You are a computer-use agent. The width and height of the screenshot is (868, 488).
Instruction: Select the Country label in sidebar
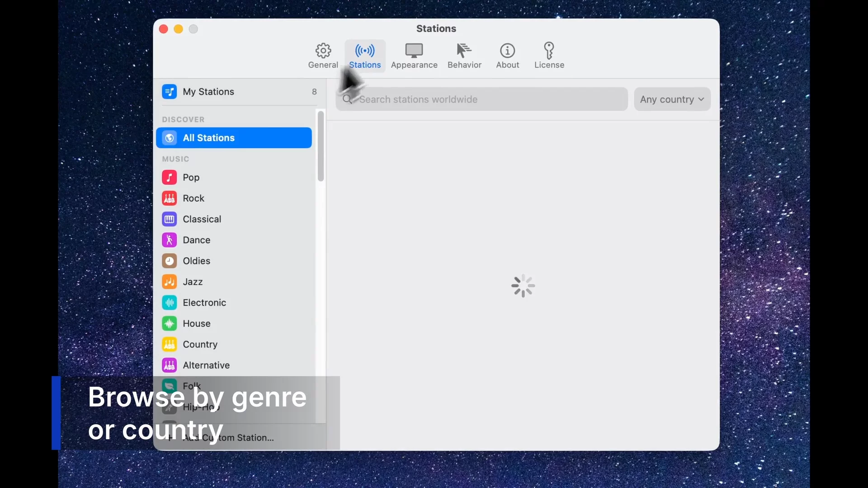click(200, 344)
